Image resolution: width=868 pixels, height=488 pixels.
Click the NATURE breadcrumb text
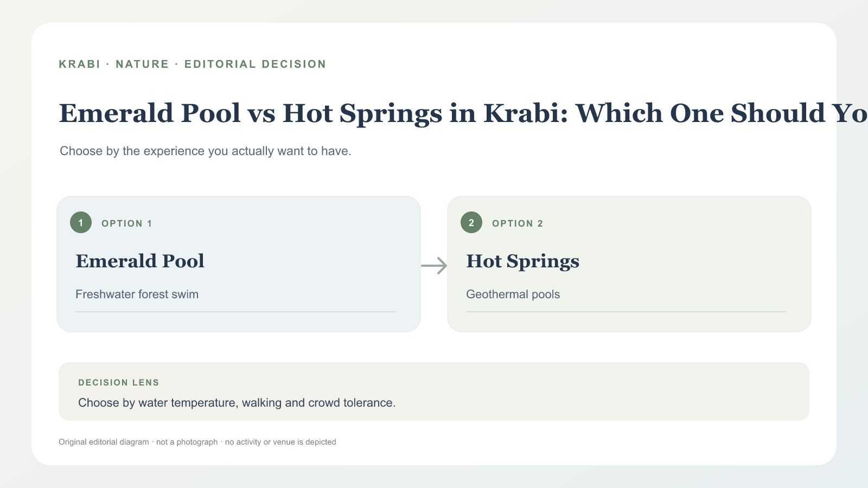click(142, 64)
